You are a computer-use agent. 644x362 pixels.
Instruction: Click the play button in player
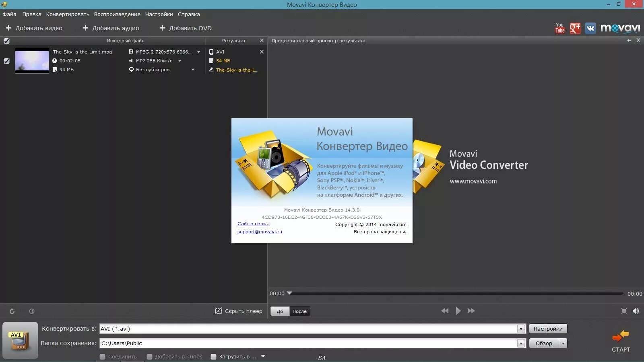458,311
